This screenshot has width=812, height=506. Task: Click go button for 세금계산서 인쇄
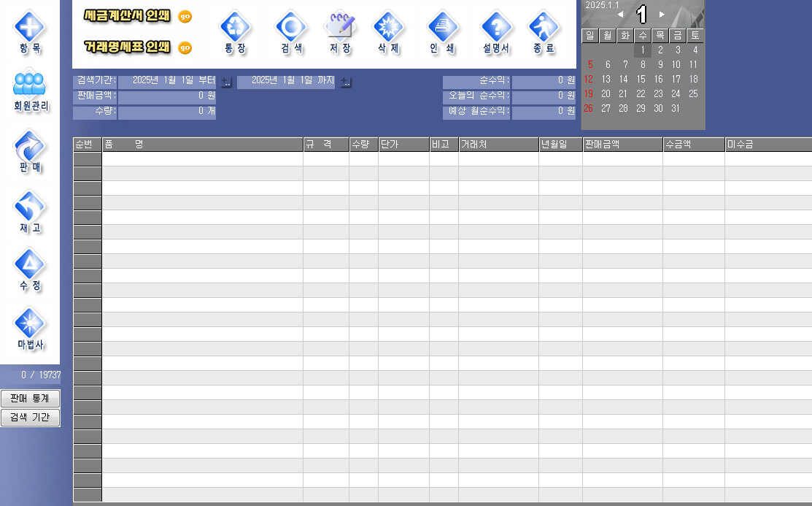point(185,17)
